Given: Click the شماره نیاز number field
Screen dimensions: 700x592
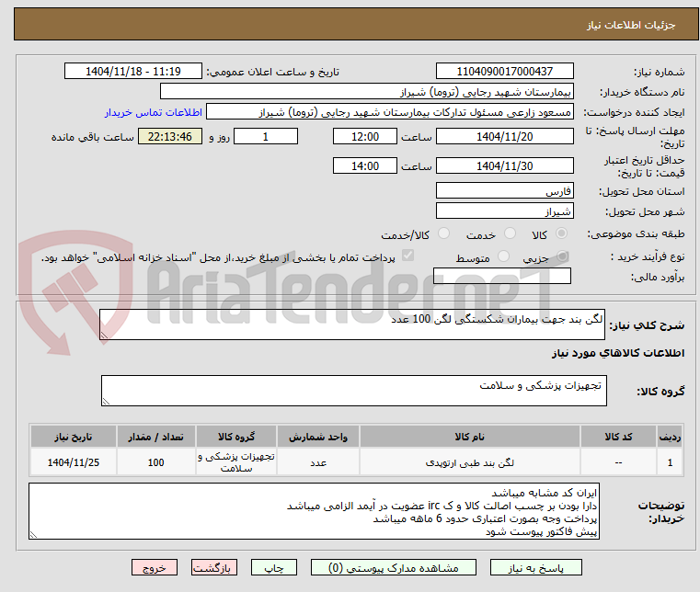Looking at the screenshot, I should pos(504,72).
